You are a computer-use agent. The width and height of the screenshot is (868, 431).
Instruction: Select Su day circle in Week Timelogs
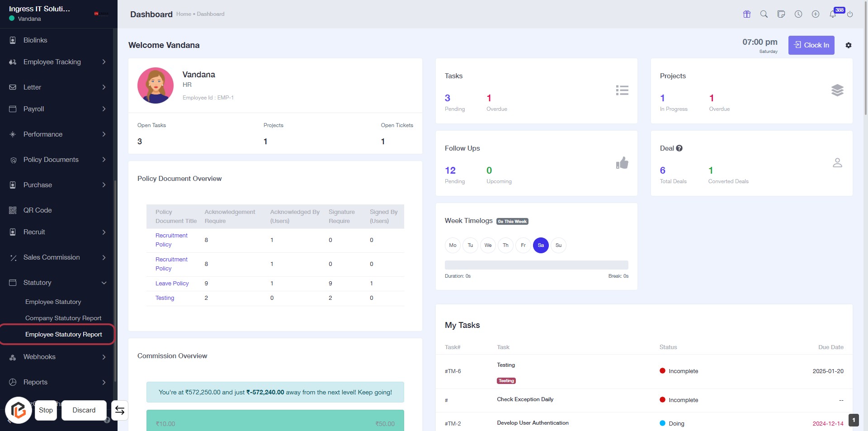(558, 245)
